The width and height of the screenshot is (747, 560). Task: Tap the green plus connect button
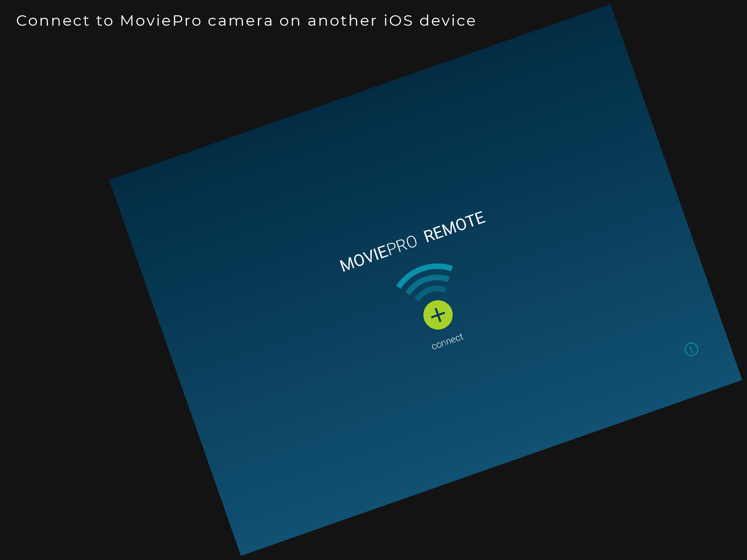(x=438, y=315)
